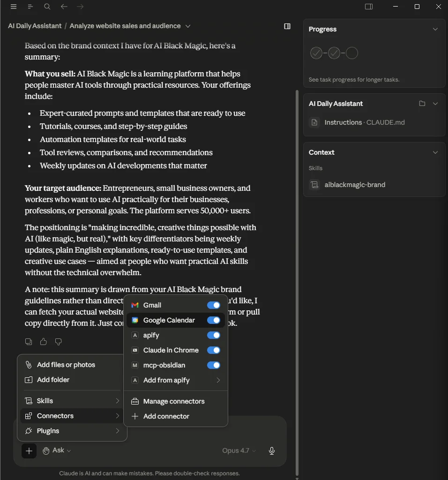Collapse the Context panel
448x480 pixels.
435,152
